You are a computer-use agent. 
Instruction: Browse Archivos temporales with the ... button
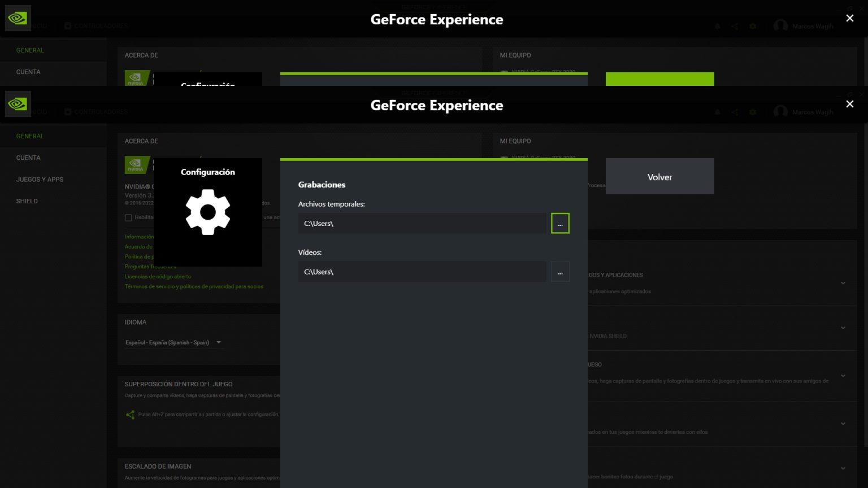point(560,223)
